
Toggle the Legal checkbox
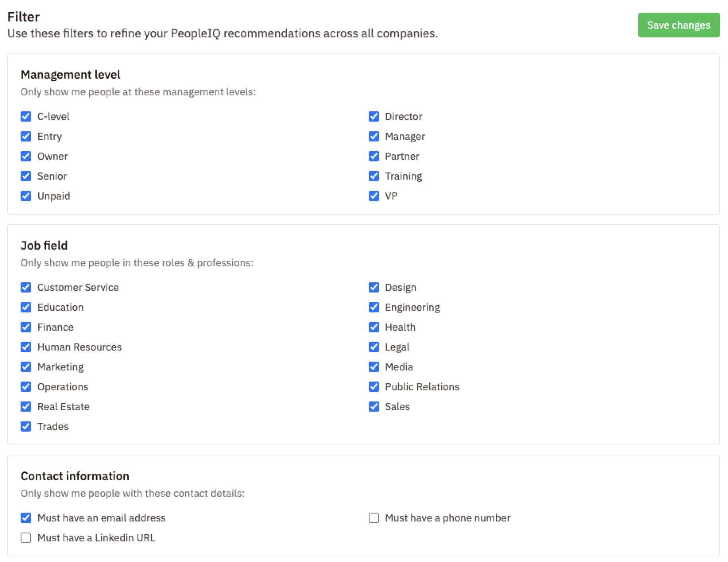tap(374, 347)
